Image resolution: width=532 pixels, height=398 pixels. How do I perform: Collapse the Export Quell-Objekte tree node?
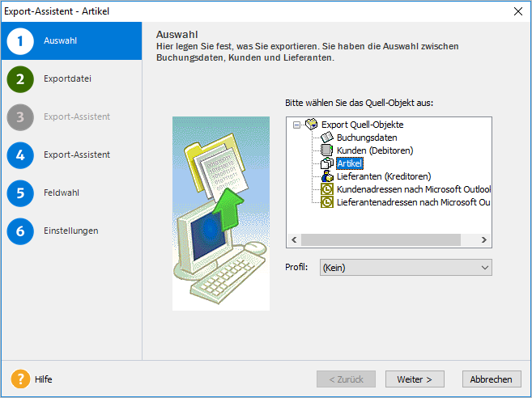[296, 125]
